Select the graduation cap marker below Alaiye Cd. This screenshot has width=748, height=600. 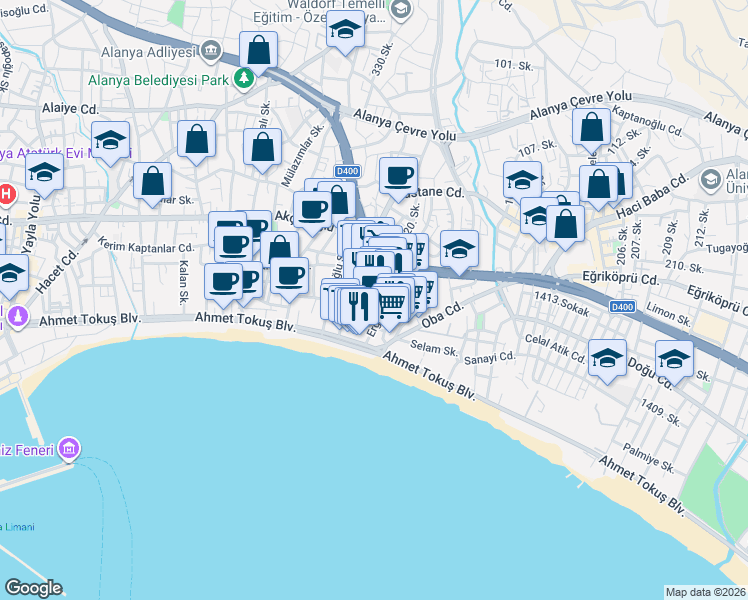[110, 140]
